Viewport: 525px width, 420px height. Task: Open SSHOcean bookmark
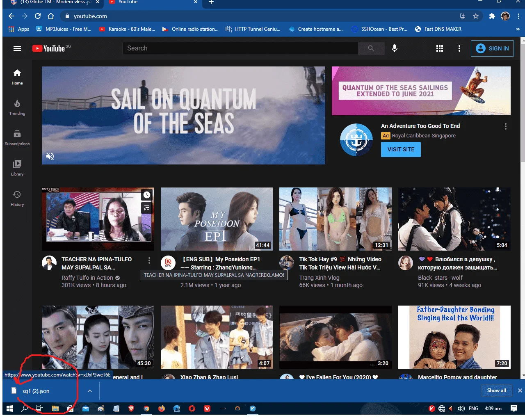379,29
